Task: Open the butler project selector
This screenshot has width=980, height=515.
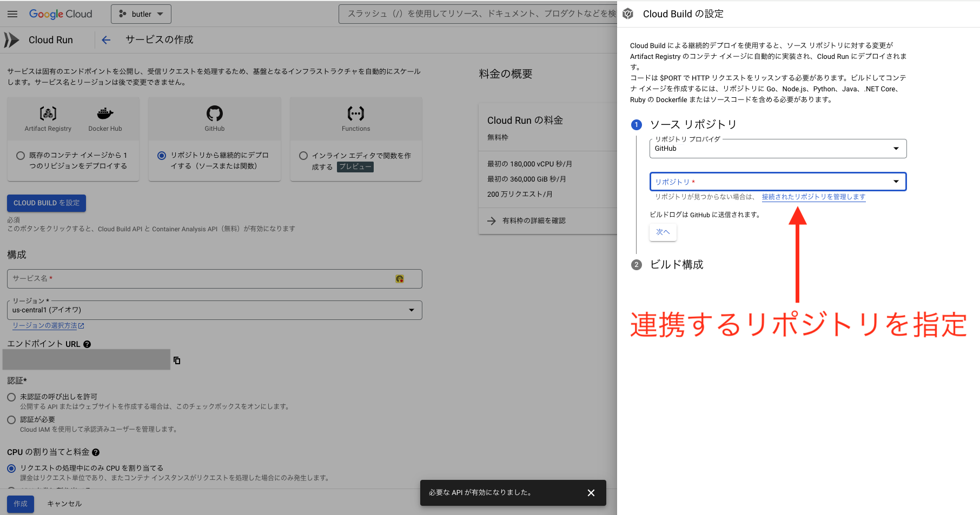Action: (x=141, y=14)
